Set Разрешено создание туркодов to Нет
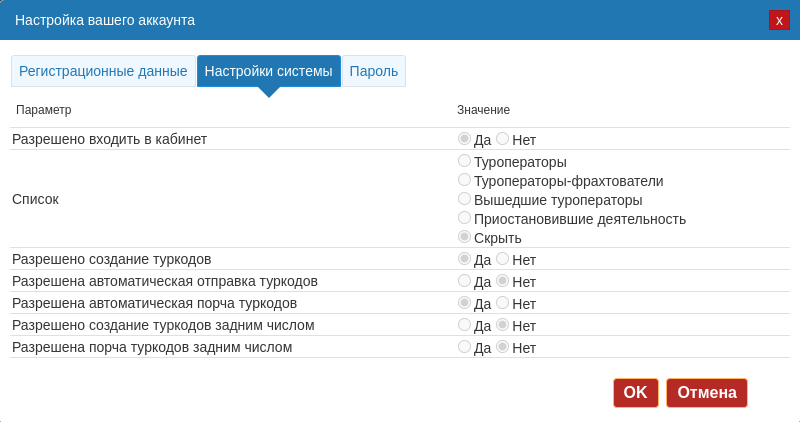 [503, 259]
